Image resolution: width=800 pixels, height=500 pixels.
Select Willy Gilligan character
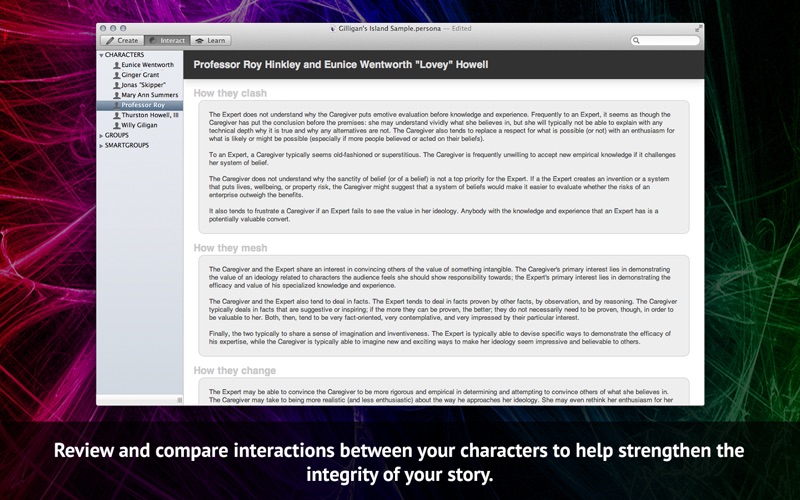click(140, 125)
